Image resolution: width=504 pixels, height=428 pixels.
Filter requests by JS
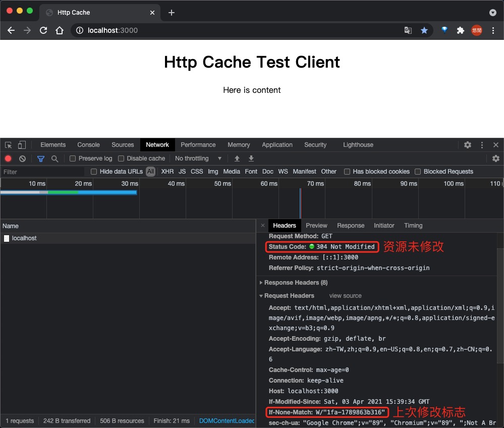pos(182,172)
